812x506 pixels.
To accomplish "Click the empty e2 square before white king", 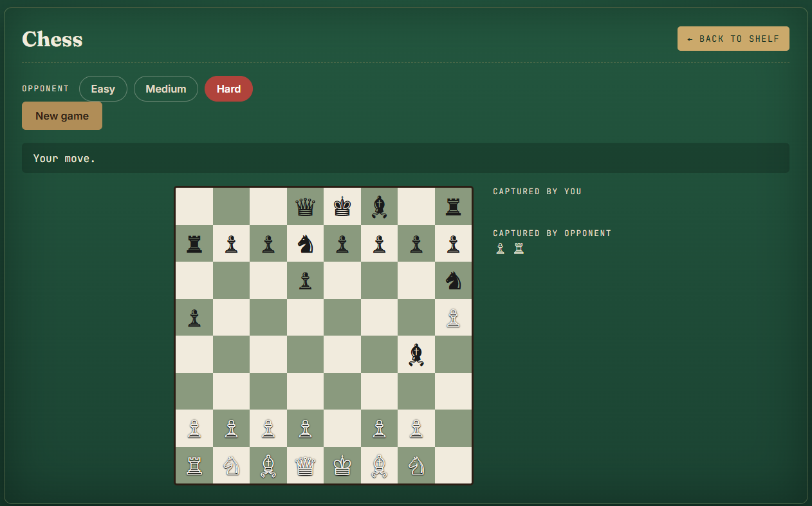I will (342, 428).
